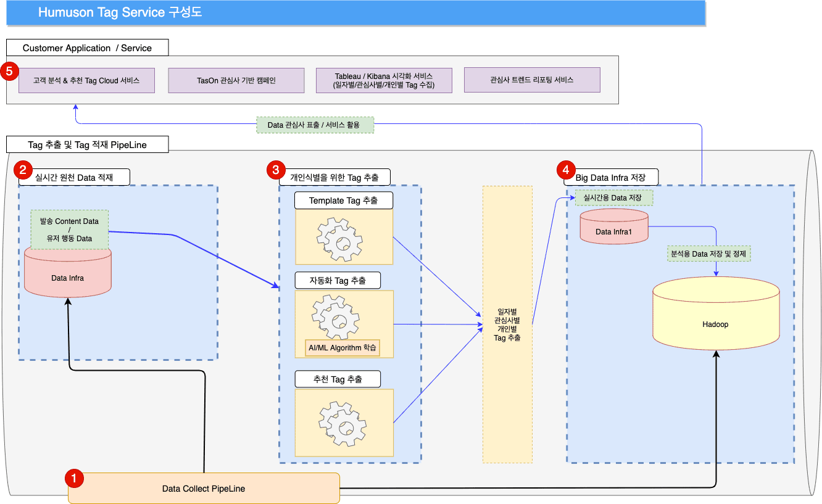Click the 일자별 관심사별 개인별 Tag 추출 column

click(507, 324)
